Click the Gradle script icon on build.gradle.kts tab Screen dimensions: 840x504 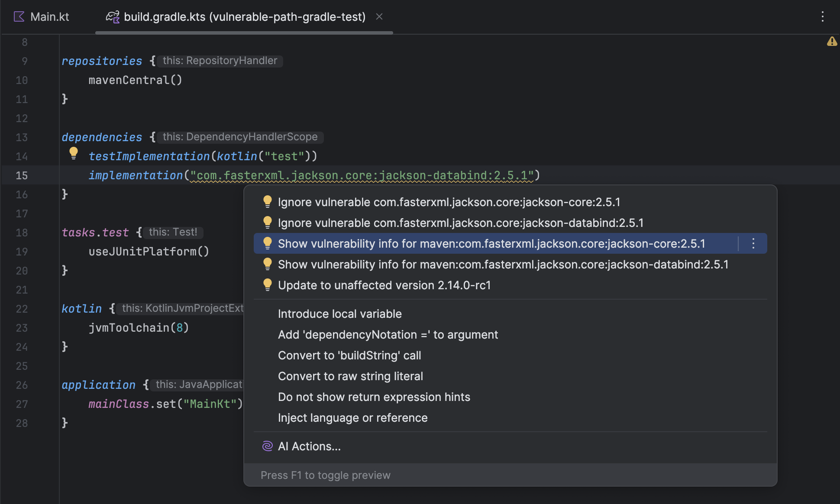pyautogui.click(x=112, y=17)
